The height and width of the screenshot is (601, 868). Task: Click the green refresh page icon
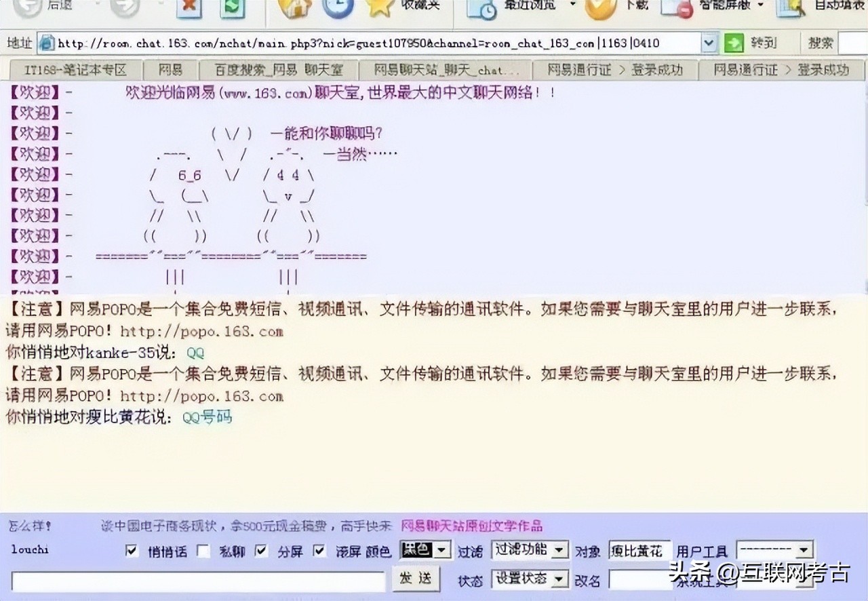tap(233, 8)
